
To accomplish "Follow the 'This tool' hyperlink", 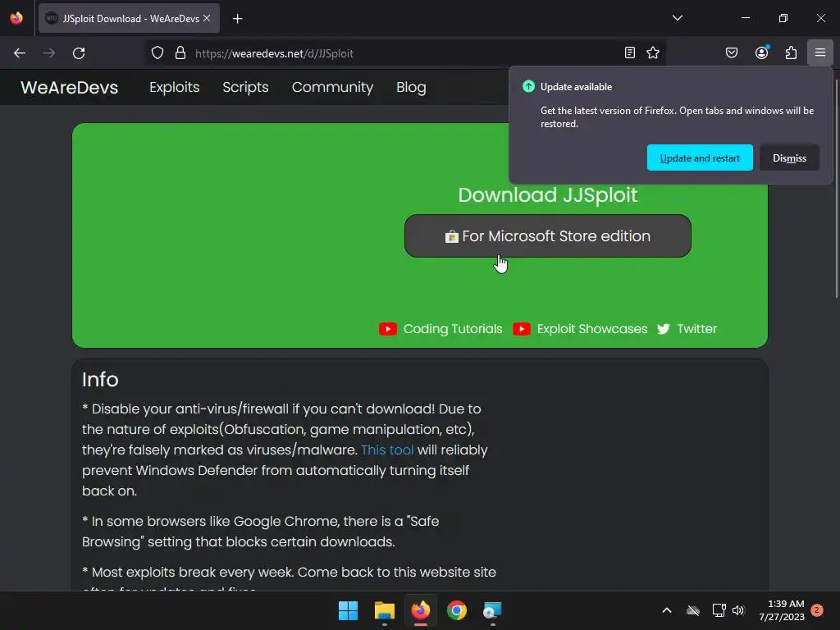I will (387, 450).
